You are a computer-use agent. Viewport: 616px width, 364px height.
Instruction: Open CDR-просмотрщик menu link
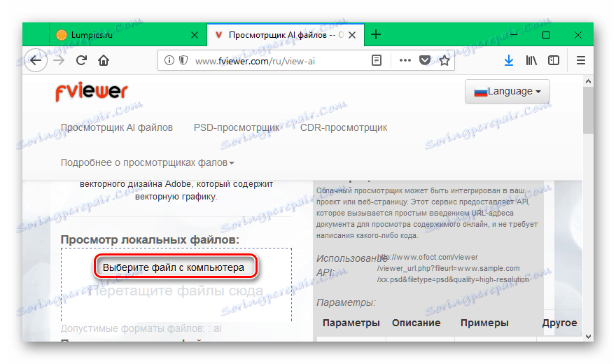(x=344, y=127)
